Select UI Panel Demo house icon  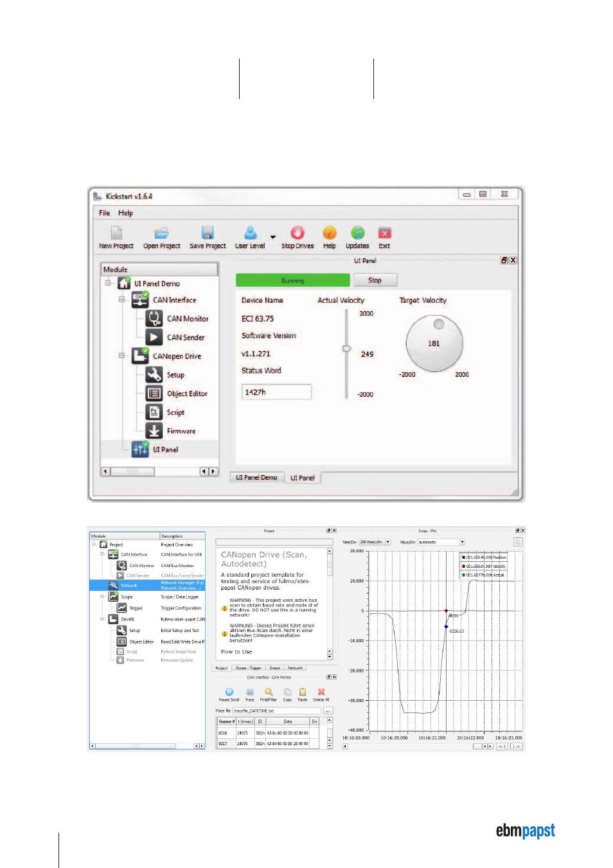(x=124, y=283)
